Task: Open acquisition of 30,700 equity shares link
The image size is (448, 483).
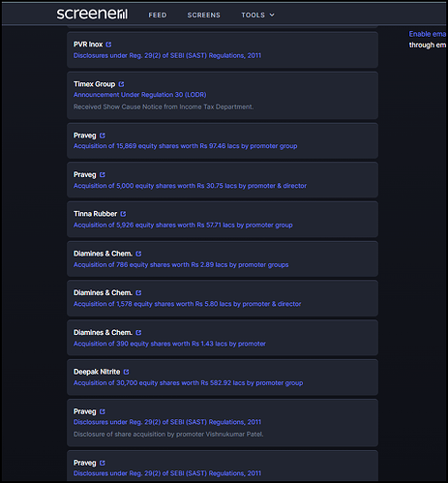Action: (189, 383)
